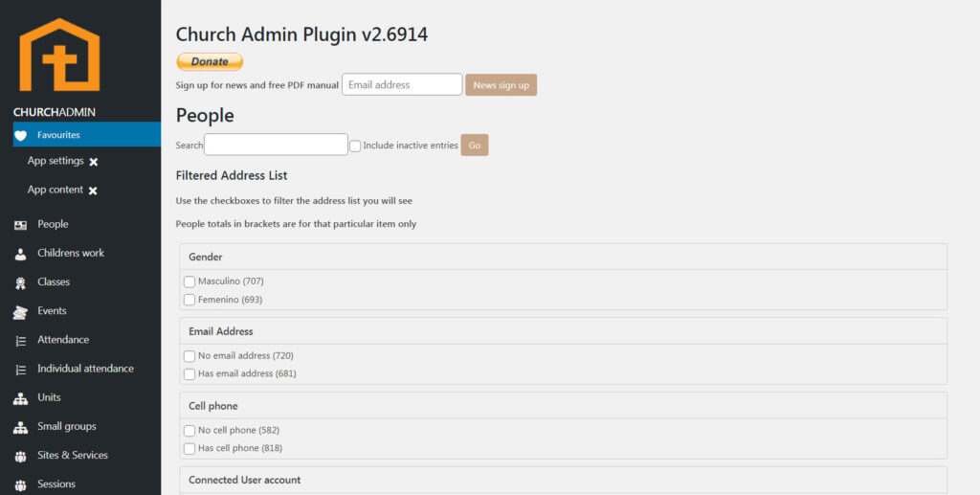Enable the Include inactive entries checkbox
The image size is (980, 495).
click(355, 146)
